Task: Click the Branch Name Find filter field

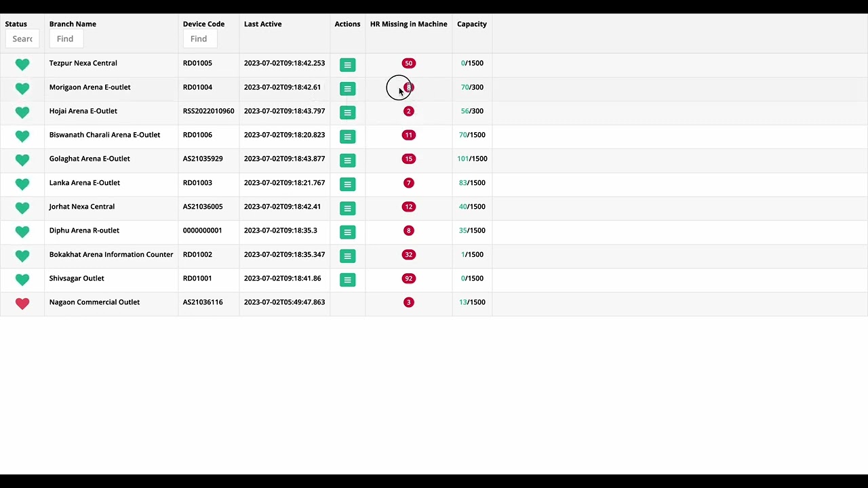Action: click(66, 39)
